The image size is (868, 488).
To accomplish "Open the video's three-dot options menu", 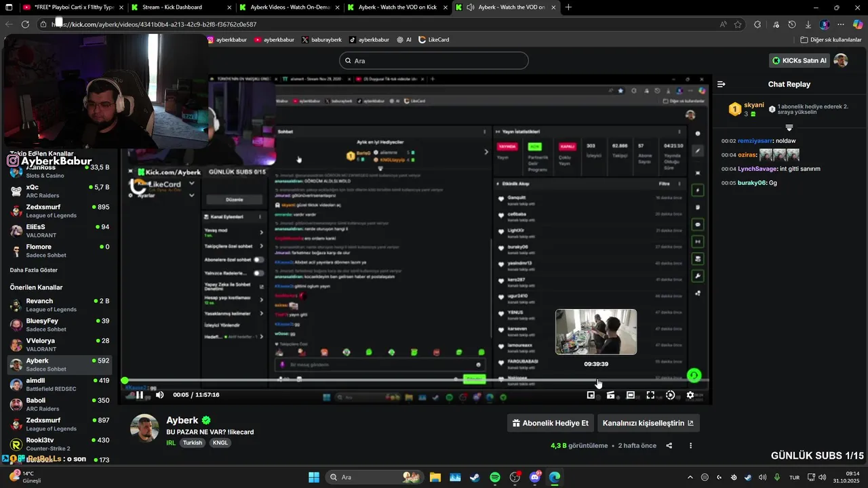I will [691, 445].
